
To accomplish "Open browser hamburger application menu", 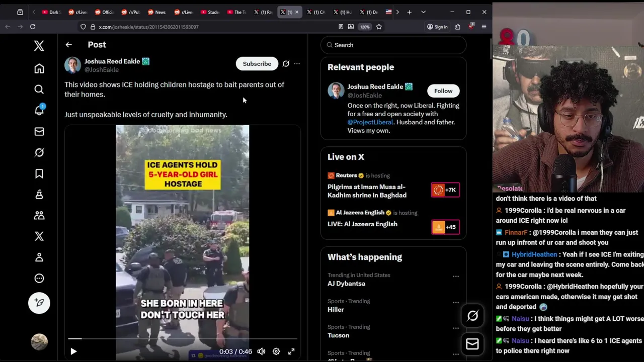I will (x=484, y=27).
